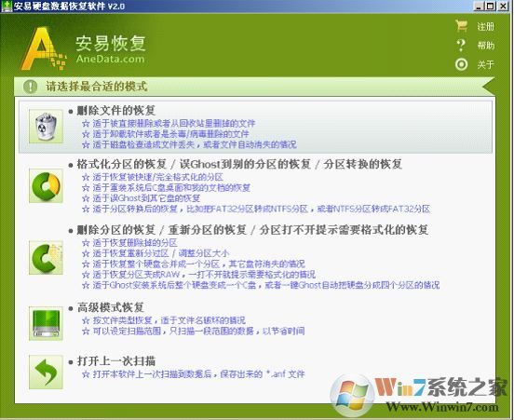Choose 删除分区的恢复 mode heading
This screenshot has width=514, height=420.
116,230
